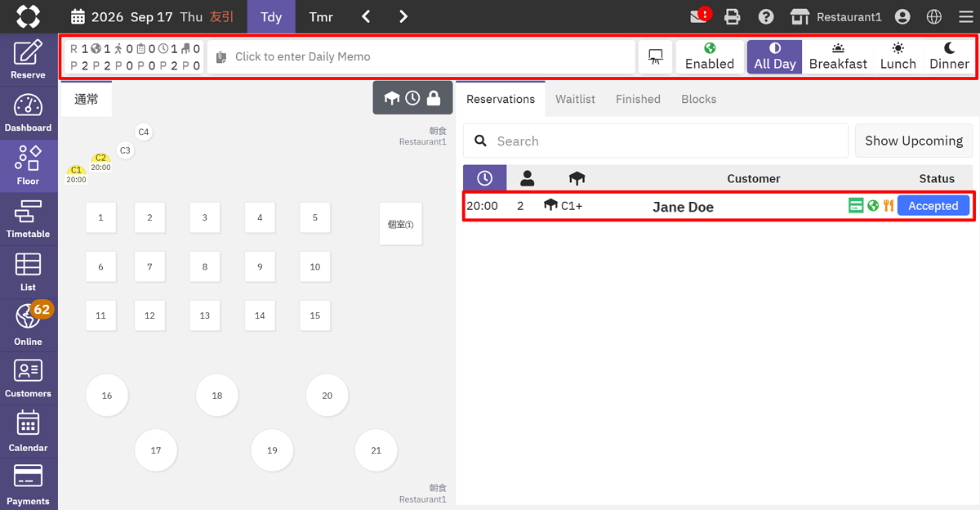The height and width of the screenshot is (510, 980).
Task: Filter to the Breakfast period
Action: [x=838, y=57]
